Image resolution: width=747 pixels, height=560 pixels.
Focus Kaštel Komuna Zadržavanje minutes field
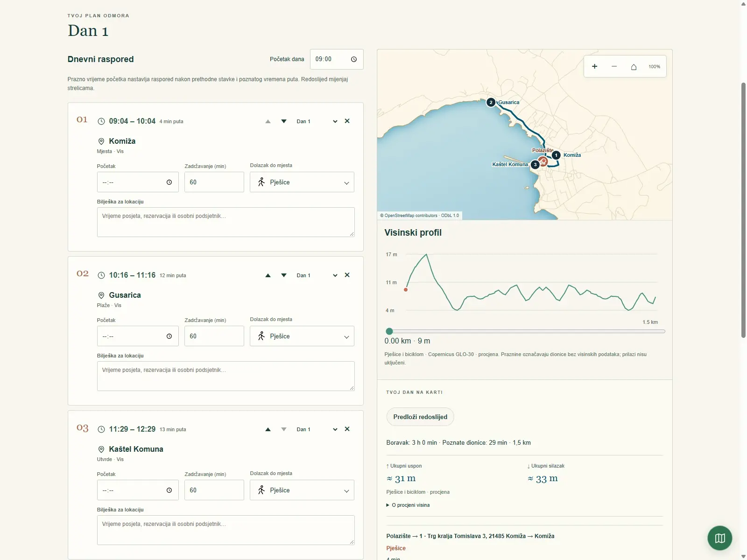point(214,490)
